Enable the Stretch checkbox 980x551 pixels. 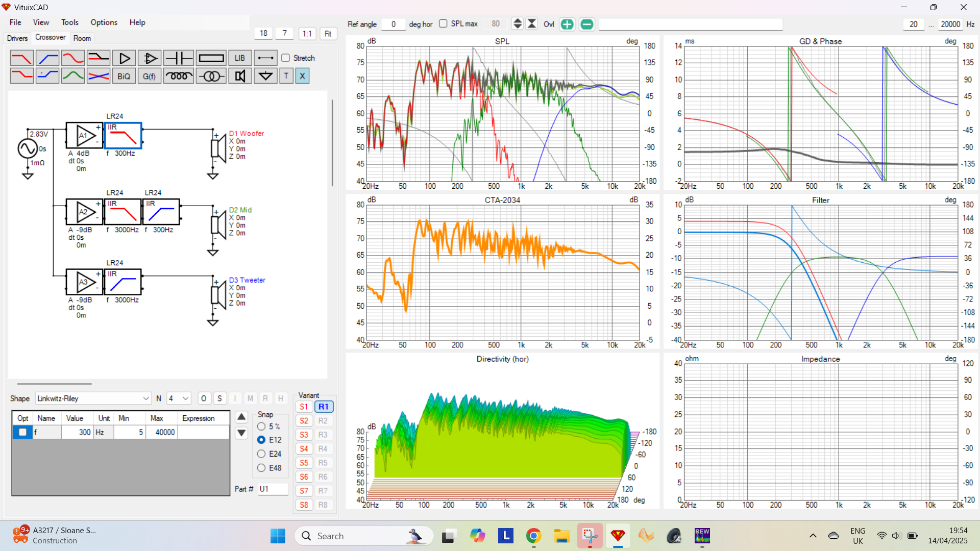286,58
